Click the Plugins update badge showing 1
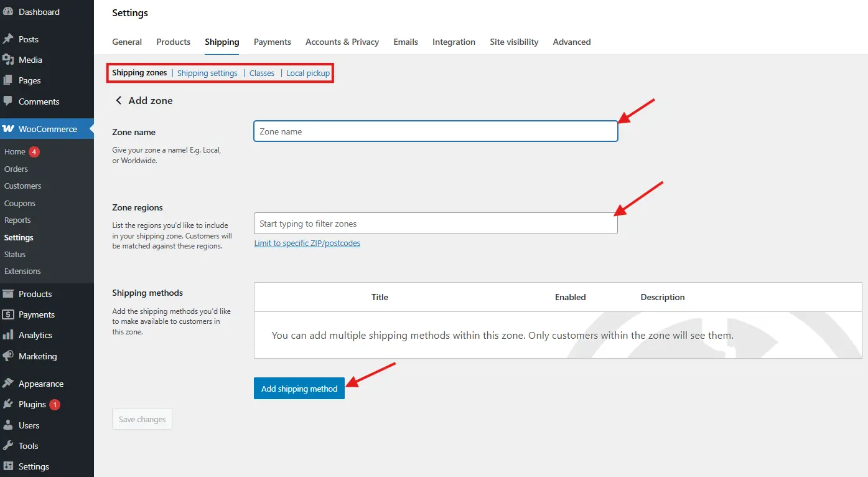 55,405
